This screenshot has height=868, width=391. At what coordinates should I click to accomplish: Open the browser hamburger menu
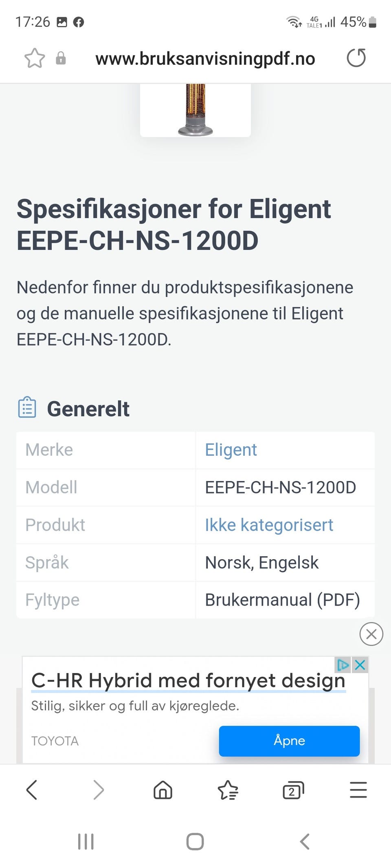[x=358, y=790]
